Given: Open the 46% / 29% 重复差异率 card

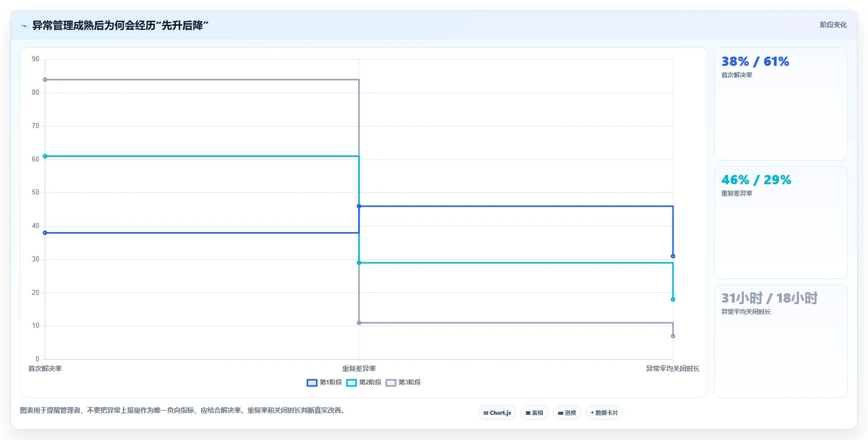Looking at the screenshot, I should point(781,222).
